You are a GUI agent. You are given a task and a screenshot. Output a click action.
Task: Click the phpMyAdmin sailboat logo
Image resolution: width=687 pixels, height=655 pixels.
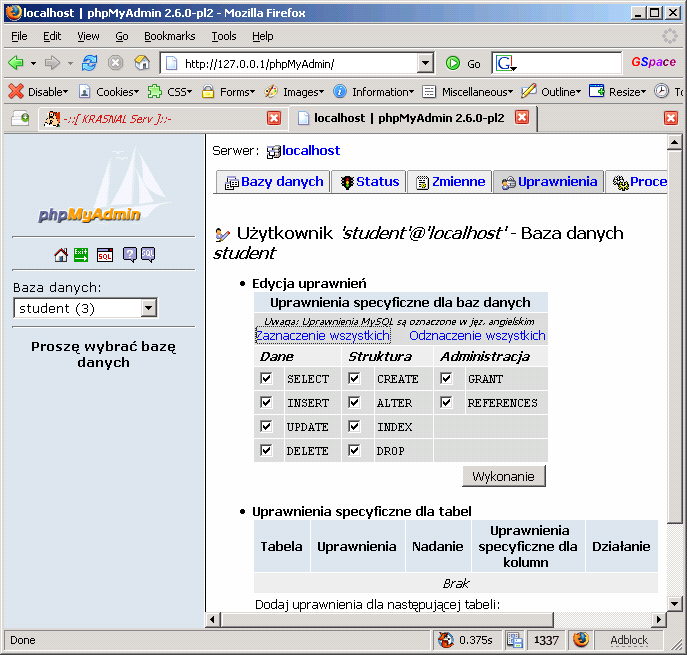[x=104, y=186]
